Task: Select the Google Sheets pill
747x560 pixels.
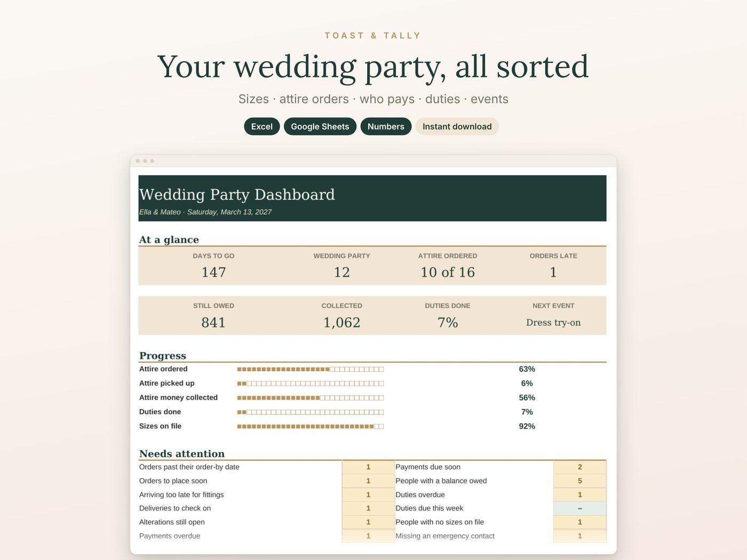Action: coord(320,126)
